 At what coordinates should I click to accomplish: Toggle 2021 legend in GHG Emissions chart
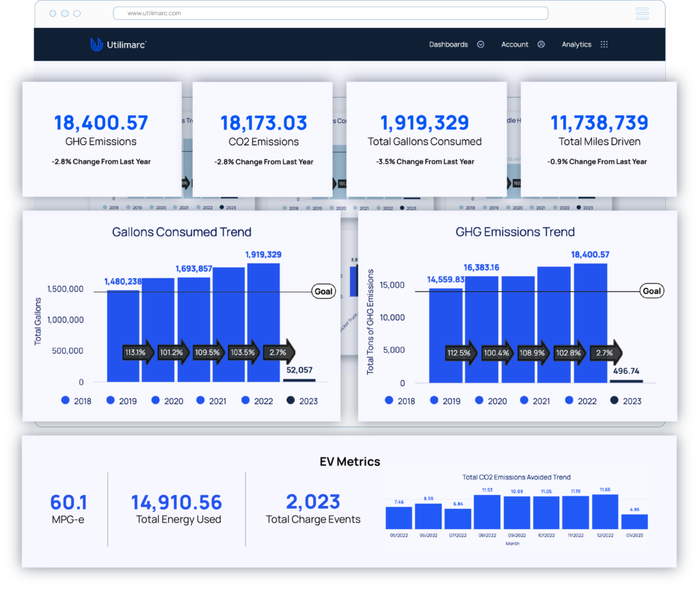[535, 401]
